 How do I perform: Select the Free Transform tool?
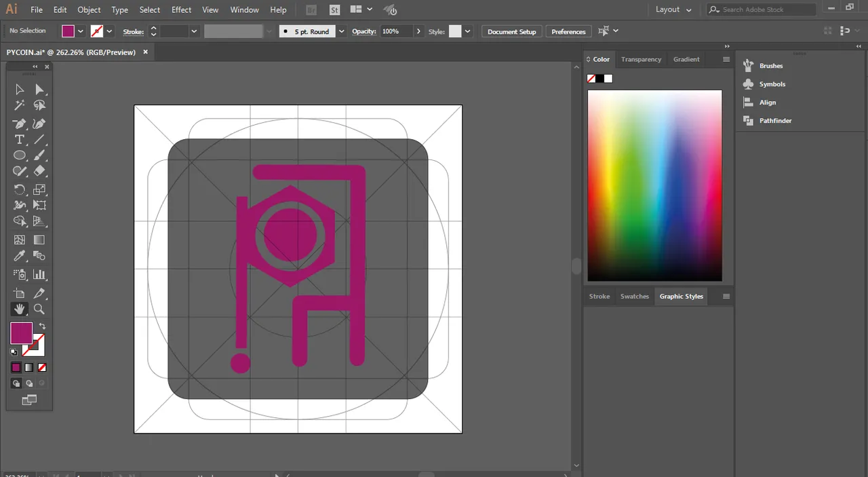coord(39,205)
